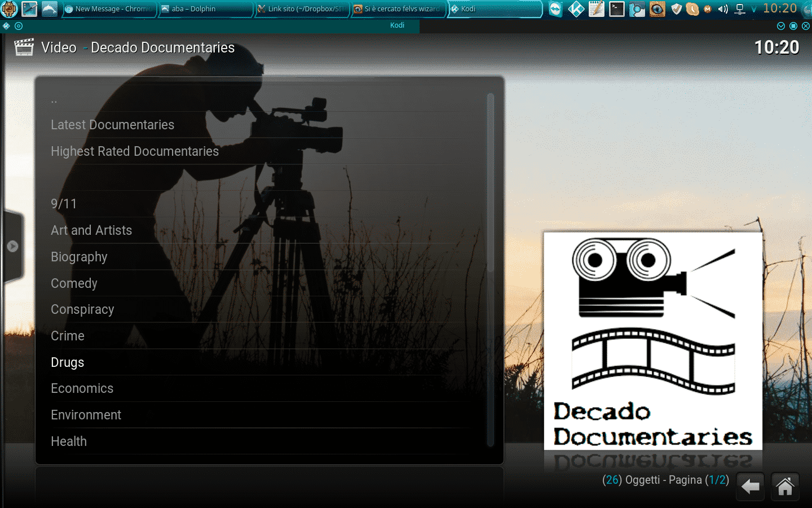Viewport: 812px width, 508px height.
Task: Open the Art and Artists category
Action: coord(261,230)
